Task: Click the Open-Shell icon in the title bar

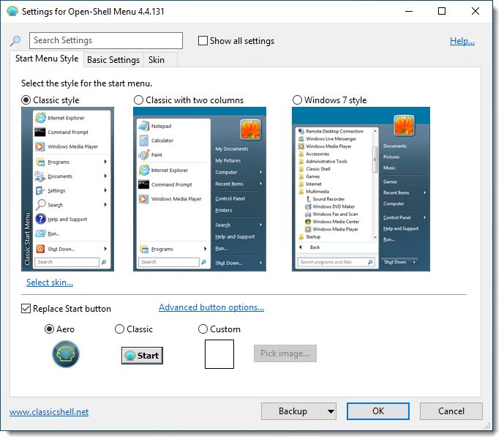Action: point(12,11)
